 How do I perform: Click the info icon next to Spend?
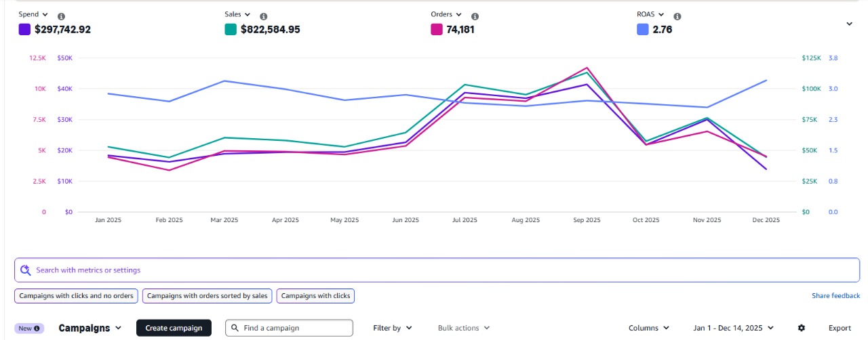tap(61, 16)
